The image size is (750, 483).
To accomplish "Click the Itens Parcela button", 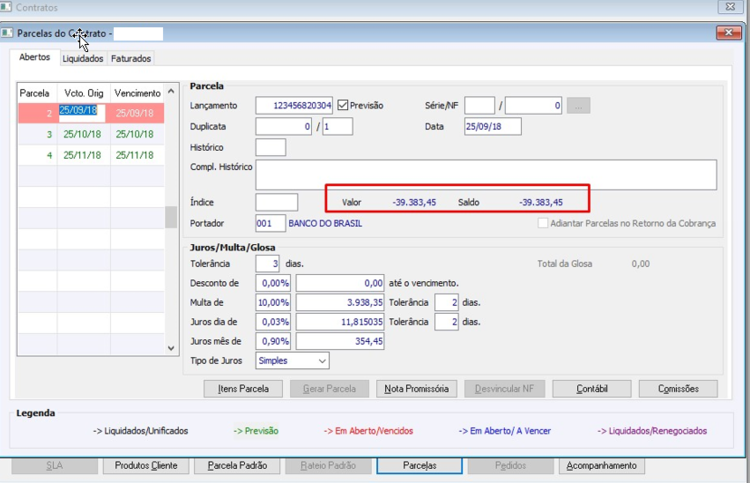I will click(x=243, y=389).
